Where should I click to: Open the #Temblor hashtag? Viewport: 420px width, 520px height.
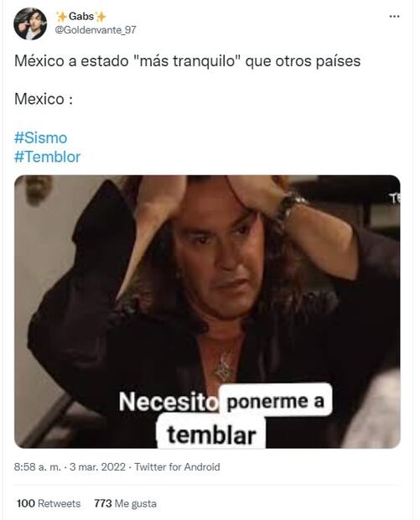(47, 157)
